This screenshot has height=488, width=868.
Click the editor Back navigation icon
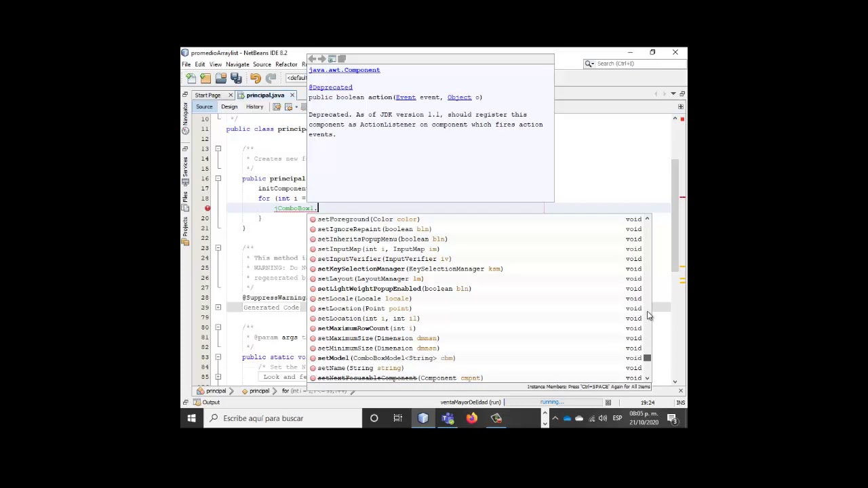click(x=288, y=106)
